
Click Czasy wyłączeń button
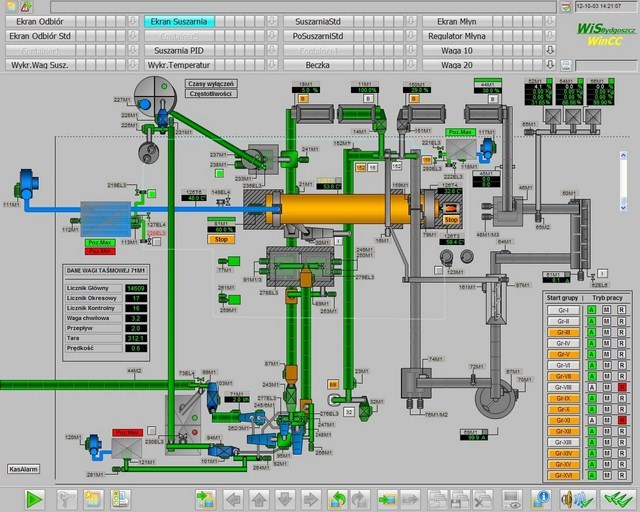point(211,84)
